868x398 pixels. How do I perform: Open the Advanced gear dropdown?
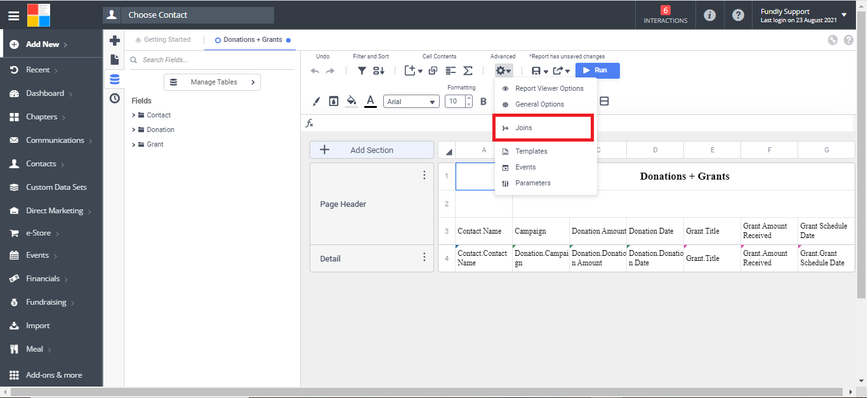(x=503, y=71)
